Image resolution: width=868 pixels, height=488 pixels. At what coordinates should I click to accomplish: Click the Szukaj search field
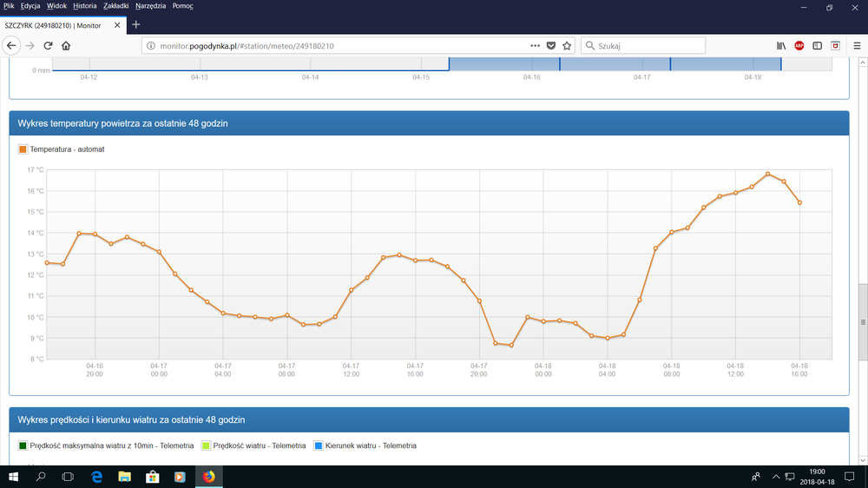point(643,46)
